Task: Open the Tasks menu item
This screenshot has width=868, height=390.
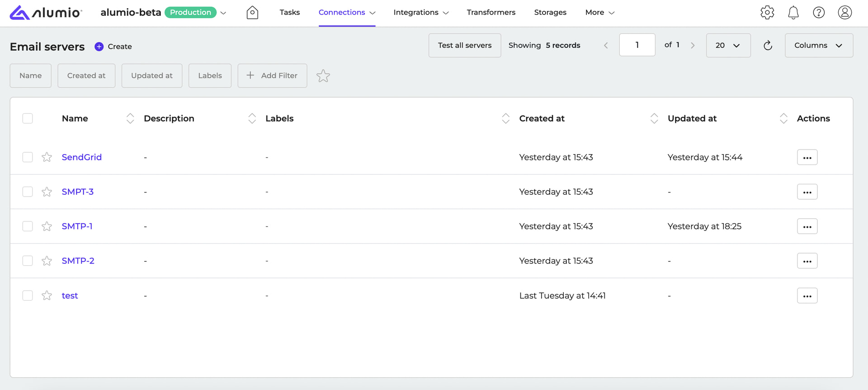Action: coord(289,13)
